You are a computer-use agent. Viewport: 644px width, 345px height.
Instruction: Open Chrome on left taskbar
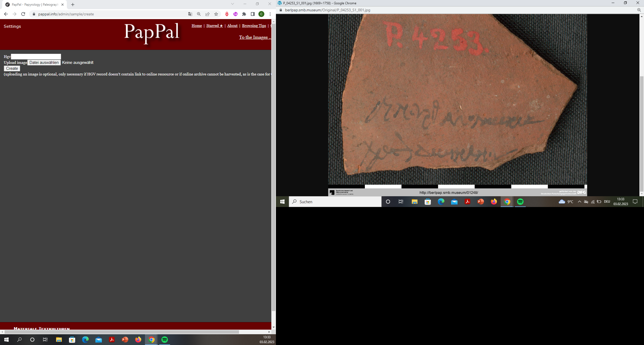click(151, 340)
